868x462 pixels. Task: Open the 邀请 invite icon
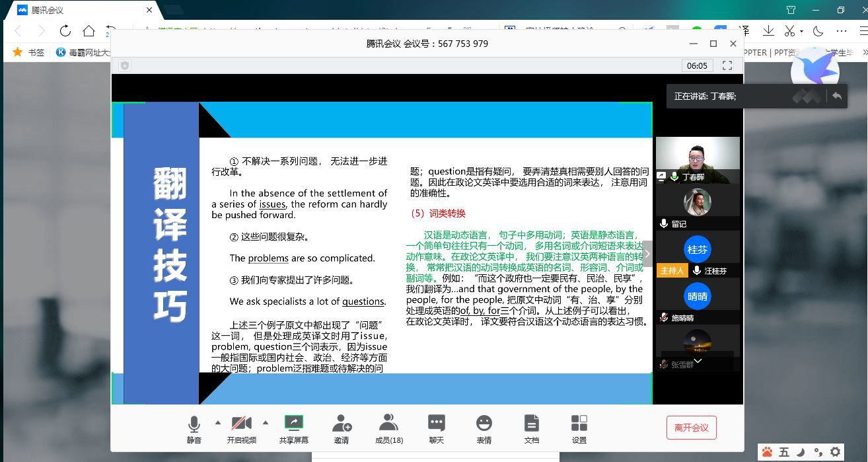(x=342, y=428)
